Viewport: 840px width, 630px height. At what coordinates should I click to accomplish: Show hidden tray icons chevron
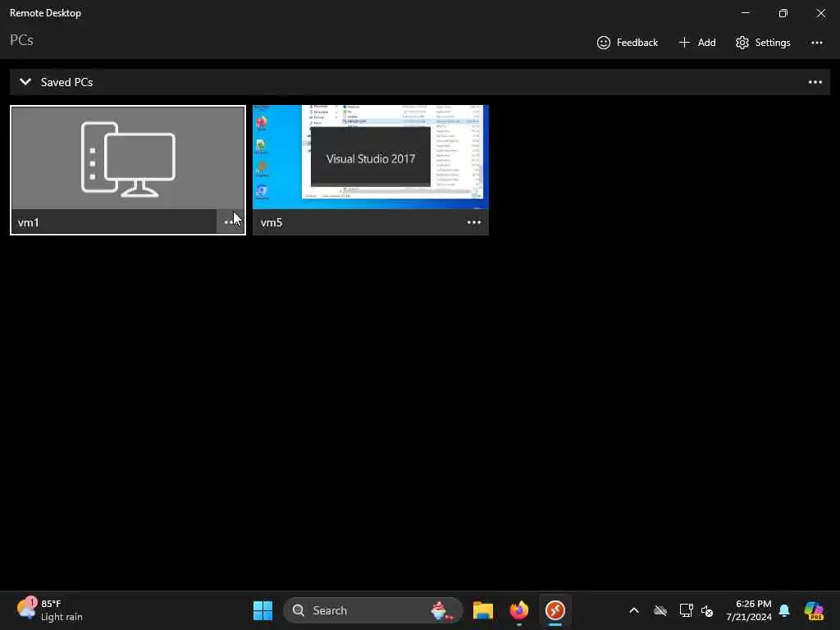click(x=634, y=610)
